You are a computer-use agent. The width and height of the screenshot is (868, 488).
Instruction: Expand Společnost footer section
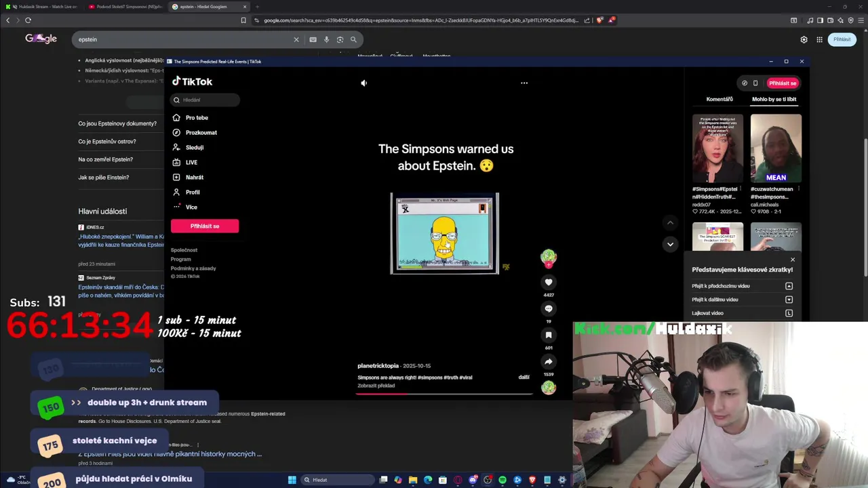pyautogui.click(x=184, y=250)
